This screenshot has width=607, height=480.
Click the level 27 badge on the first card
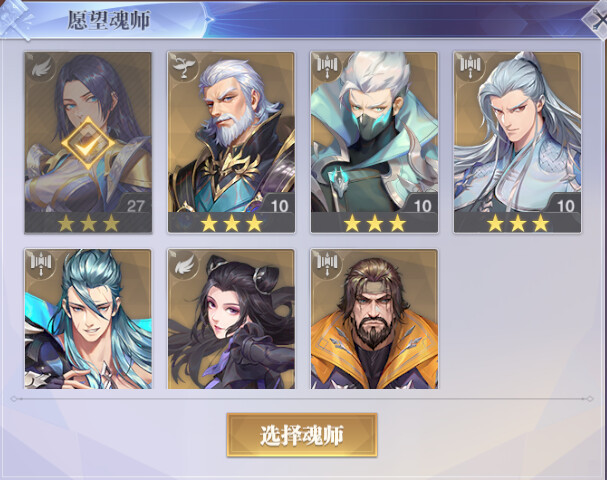point(135,205)
